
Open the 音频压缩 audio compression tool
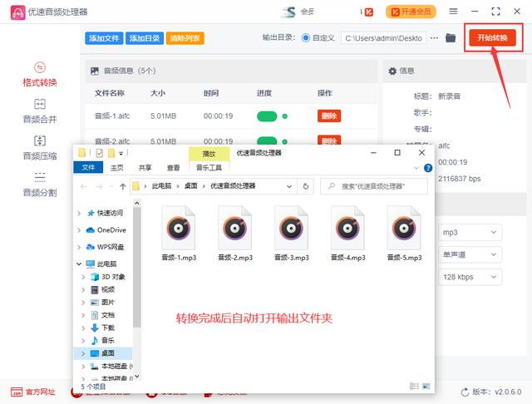tap(40, 148)
